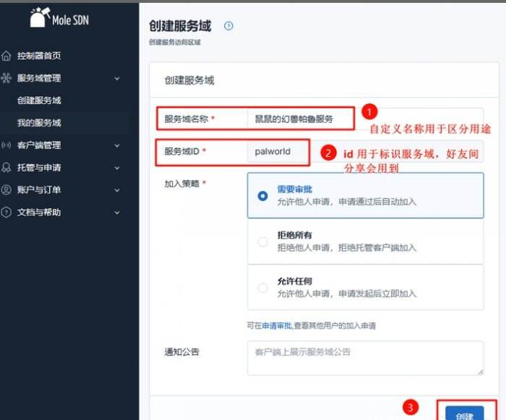506x420 pixels.
Task: Click the 文档与帮助 question mark icon
Action: pyautogui.click(x=7, y=213)
